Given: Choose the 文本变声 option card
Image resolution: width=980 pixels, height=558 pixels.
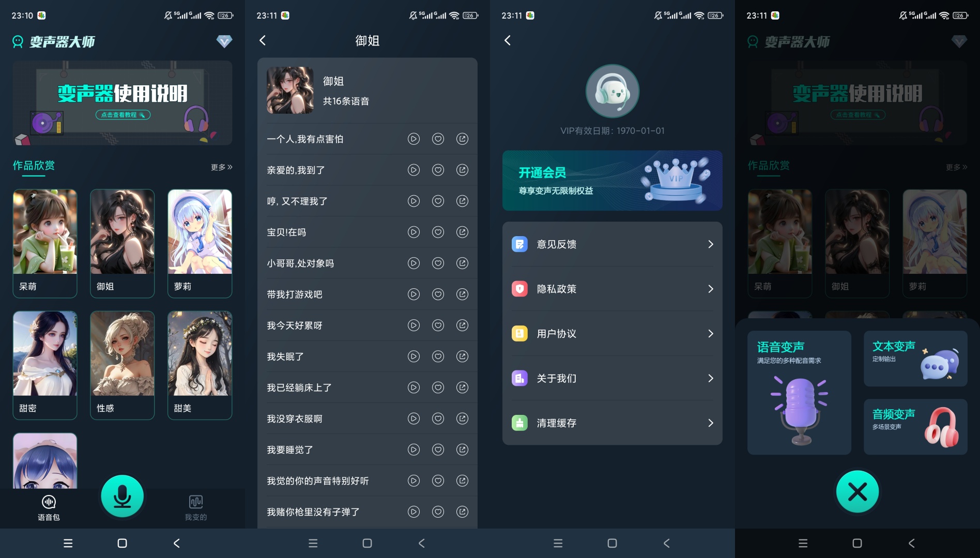Looking at the screenshot, I should 915,359.
